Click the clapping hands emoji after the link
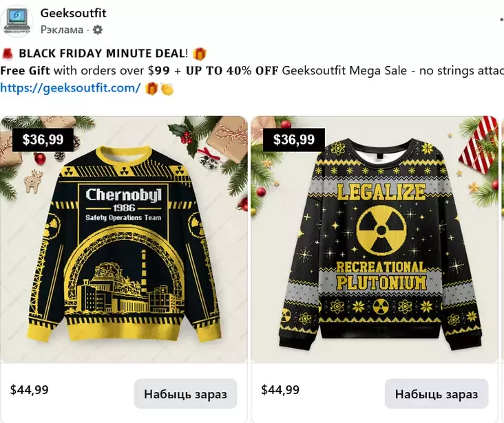 pyautogui.click(x=167, y=88)
